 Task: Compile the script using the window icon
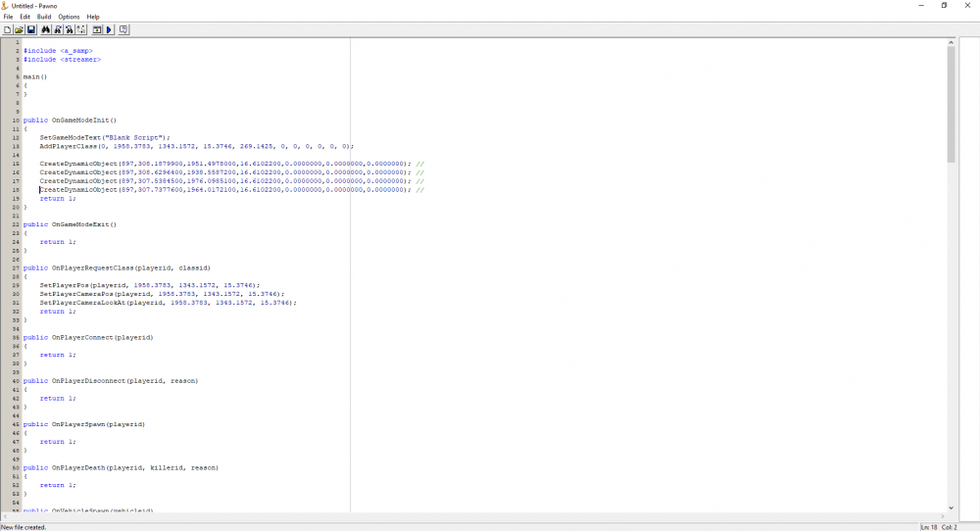pos(97,29)
